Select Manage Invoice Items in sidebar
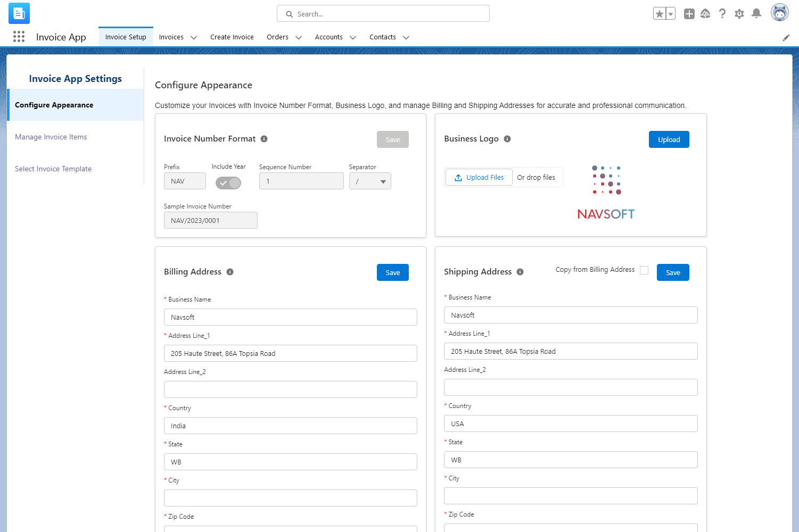Image resolution: width=799 pixels, height=532 pixels. pyautogui.click(x=51, y=137)
